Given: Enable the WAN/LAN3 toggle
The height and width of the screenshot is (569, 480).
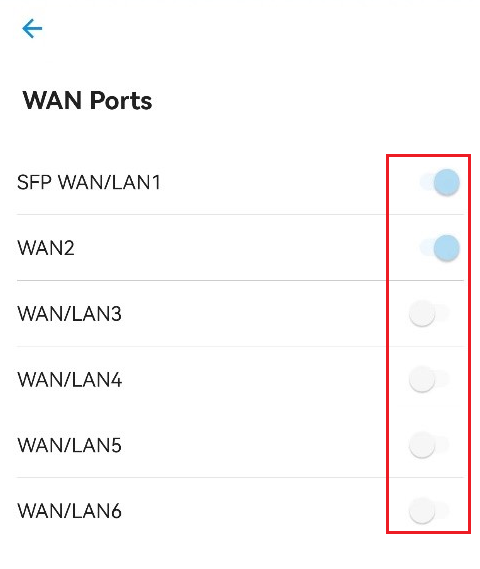Looking at the screenshot, I should 429,314.
